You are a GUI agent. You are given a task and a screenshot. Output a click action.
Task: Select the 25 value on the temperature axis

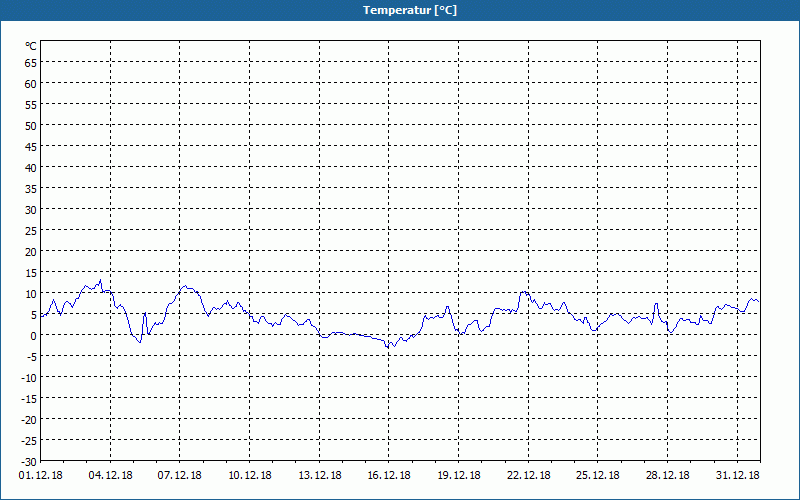click(31, 231)
